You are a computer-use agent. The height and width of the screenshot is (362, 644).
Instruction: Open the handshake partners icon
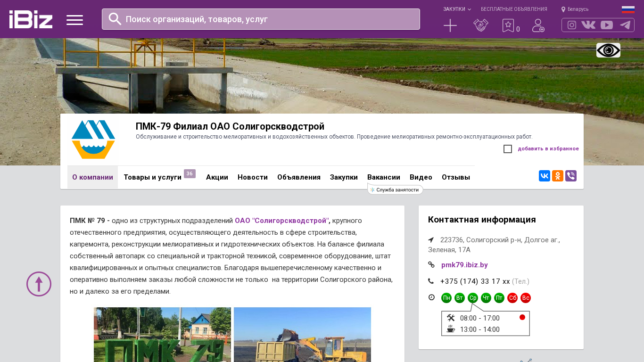(x=481, y=25)
